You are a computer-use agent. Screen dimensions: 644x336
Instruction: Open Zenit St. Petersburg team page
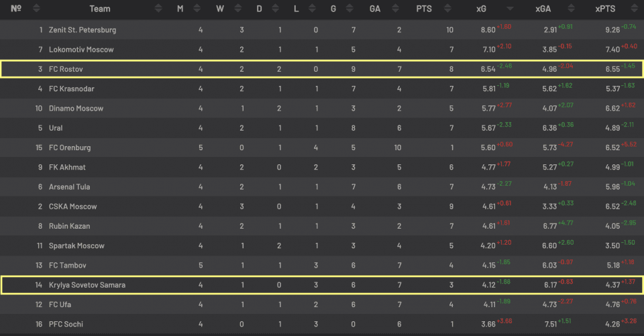pyautogui.click(x=83, y=30)
